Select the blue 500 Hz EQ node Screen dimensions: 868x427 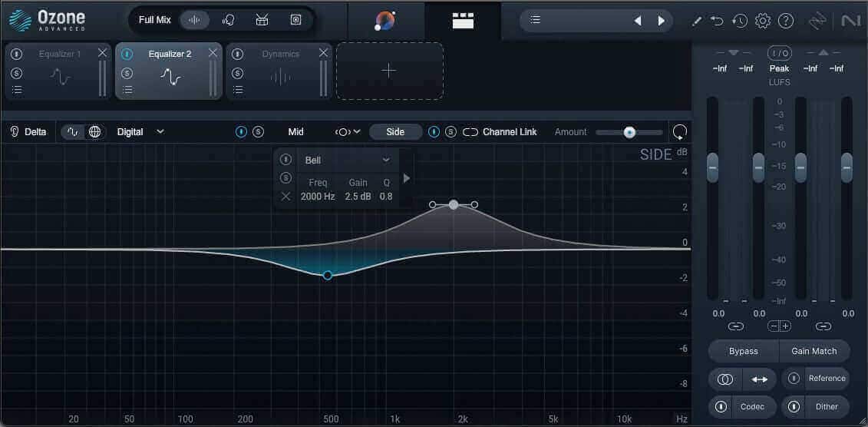pos(328,275)
